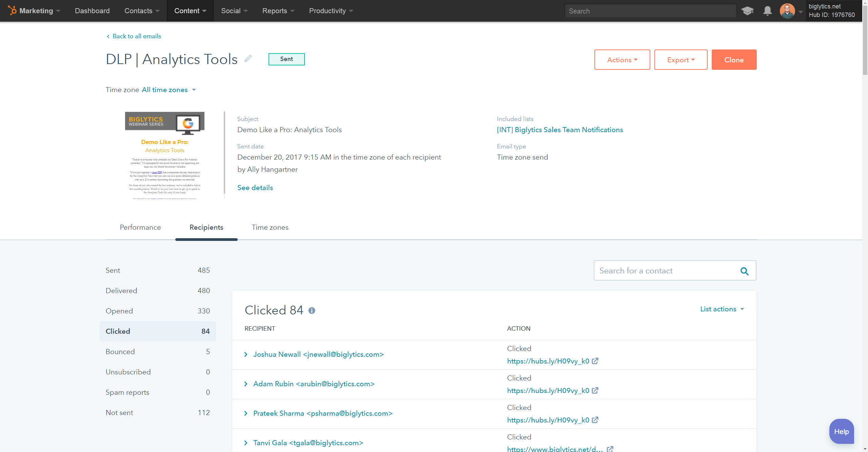This screenshot has width=868, height=452.
Task: Switch to the Time zones tab
Action: point(270,227)
